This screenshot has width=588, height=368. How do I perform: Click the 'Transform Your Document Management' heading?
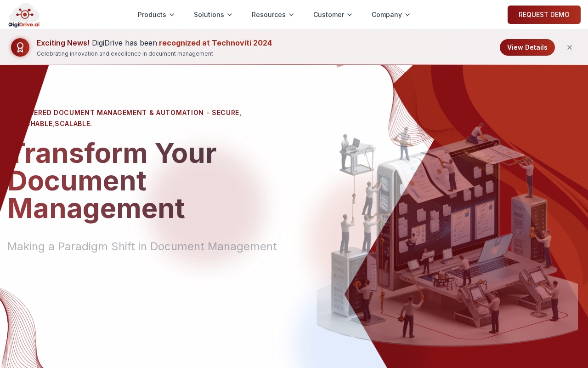(x=112, y=181)
